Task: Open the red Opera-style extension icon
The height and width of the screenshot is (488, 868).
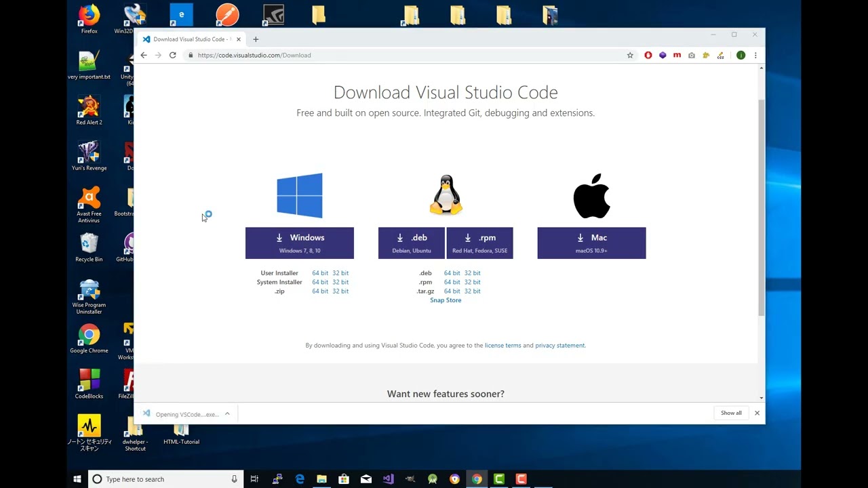Action: (648, 55)
